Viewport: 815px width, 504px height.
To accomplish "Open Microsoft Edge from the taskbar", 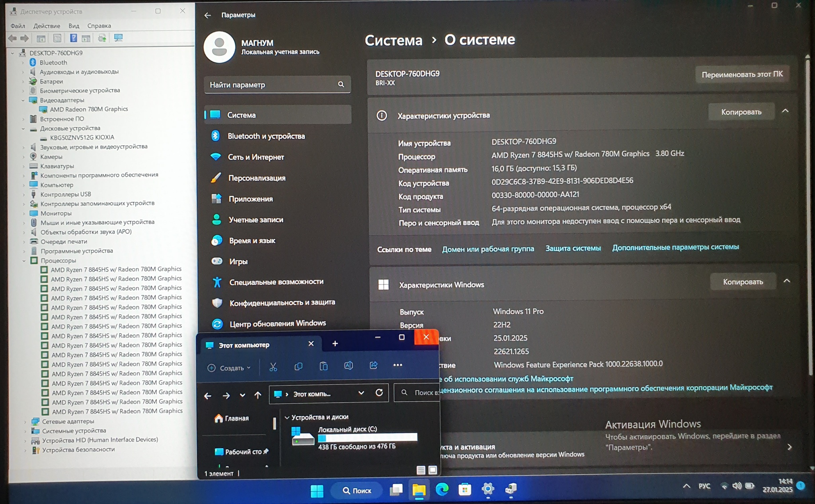I will pos(442,489).
